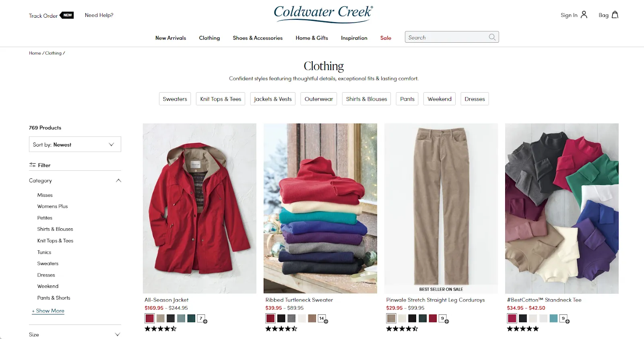Click the search magnifier icon

tap(492, 37)
